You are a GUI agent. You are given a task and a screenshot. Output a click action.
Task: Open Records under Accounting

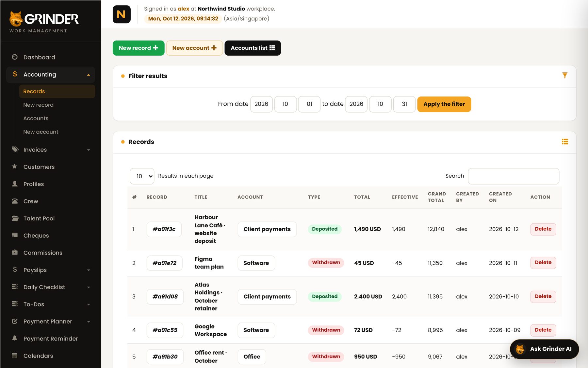(57, 91)
